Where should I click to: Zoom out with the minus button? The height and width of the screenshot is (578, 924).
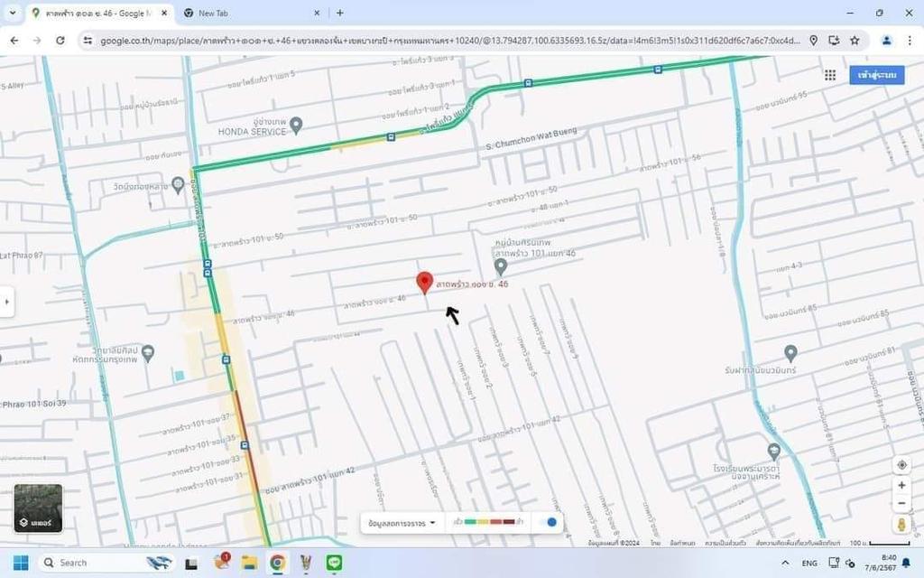click(901, 503)
